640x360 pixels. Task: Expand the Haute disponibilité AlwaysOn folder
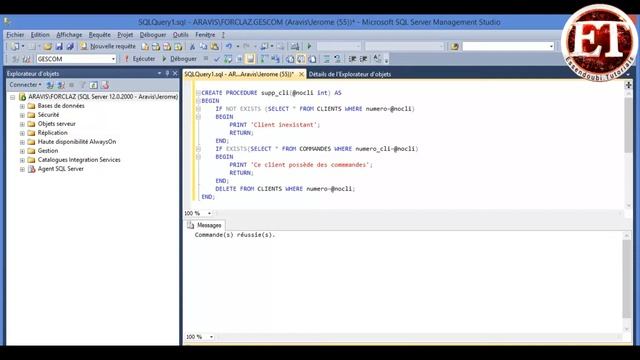(22, 142)
